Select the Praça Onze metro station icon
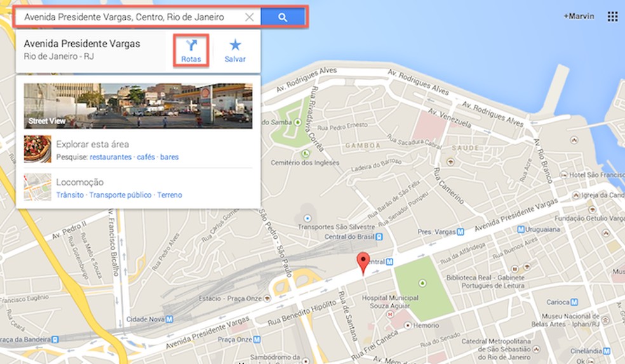 (x=257, y=340)
